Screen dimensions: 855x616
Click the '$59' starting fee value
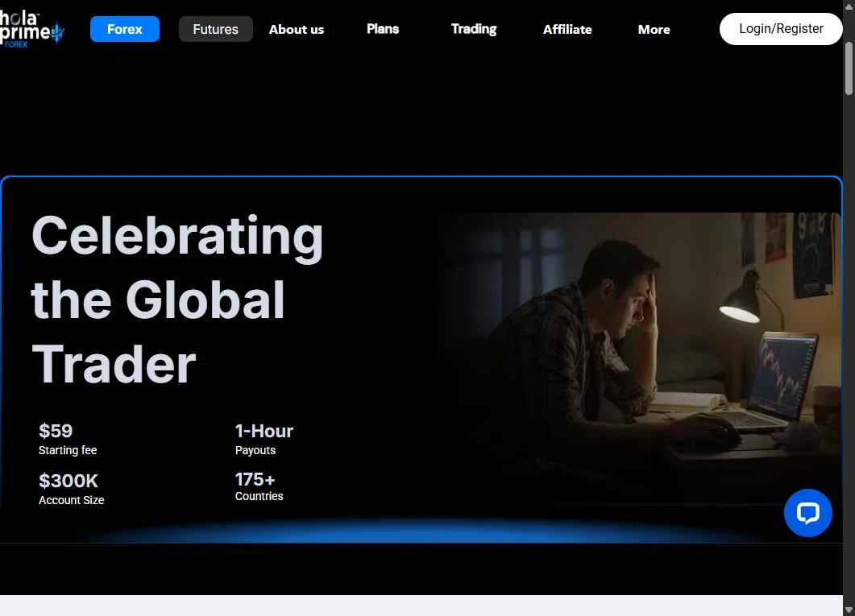point(56,431)
